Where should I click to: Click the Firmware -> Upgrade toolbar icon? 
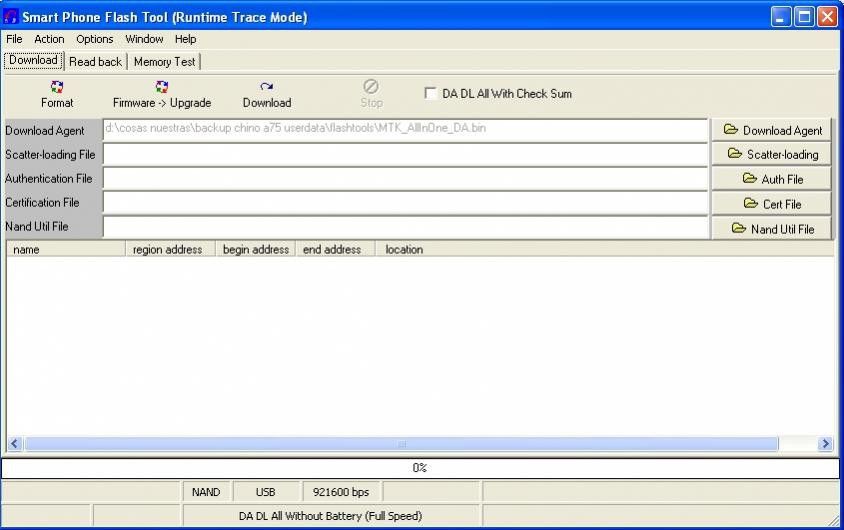pyautogui.click(x=161, y=94)
